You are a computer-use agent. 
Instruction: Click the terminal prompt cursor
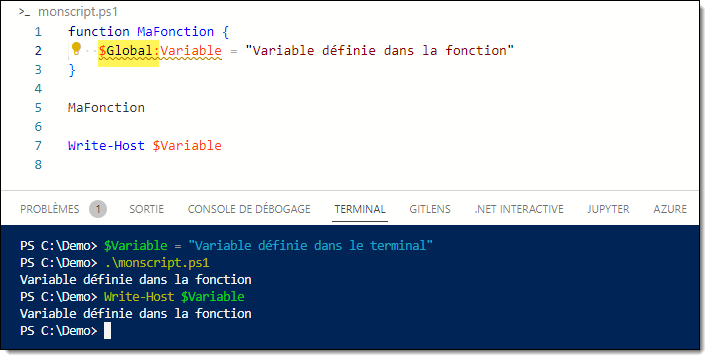(x=107, y=331)
